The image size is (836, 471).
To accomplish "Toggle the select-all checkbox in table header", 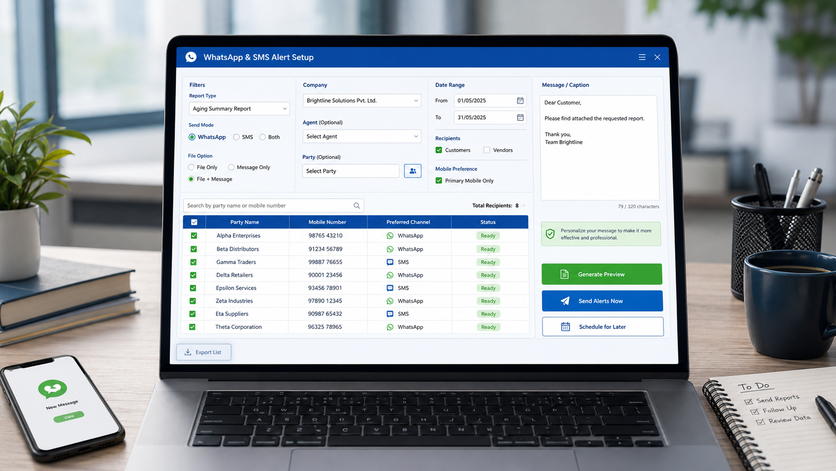I will pyautogui.click(x=194, y=222).
